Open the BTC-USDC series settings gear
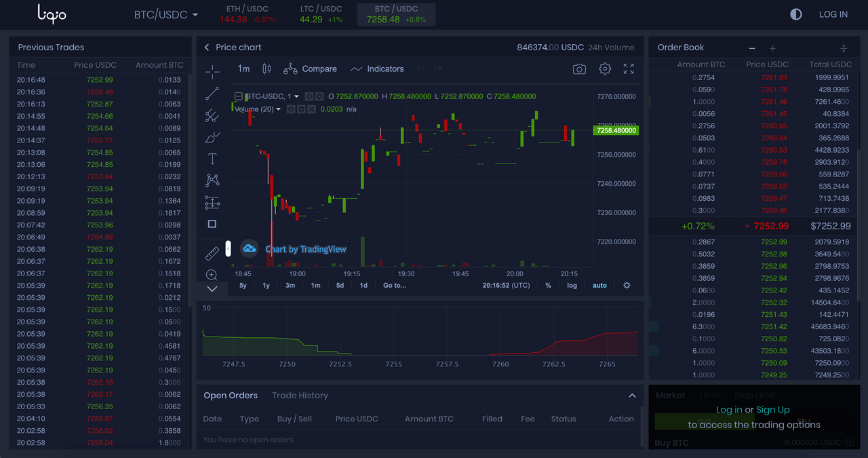Screen dimensions: 868x458 pos(319,96)
